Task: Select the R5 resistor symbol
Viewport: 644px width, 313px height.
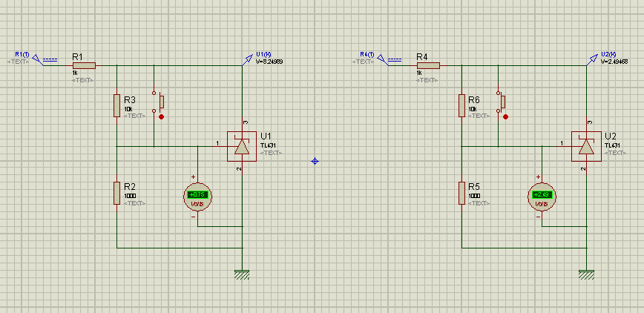Action: coord(461,193)
